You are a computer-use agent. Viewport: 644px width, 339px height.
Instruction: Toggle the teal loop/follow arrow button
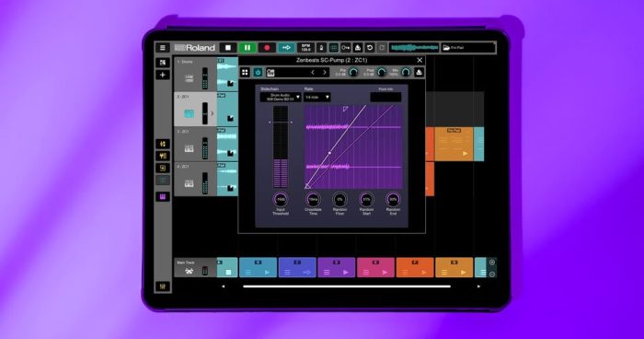287,48
